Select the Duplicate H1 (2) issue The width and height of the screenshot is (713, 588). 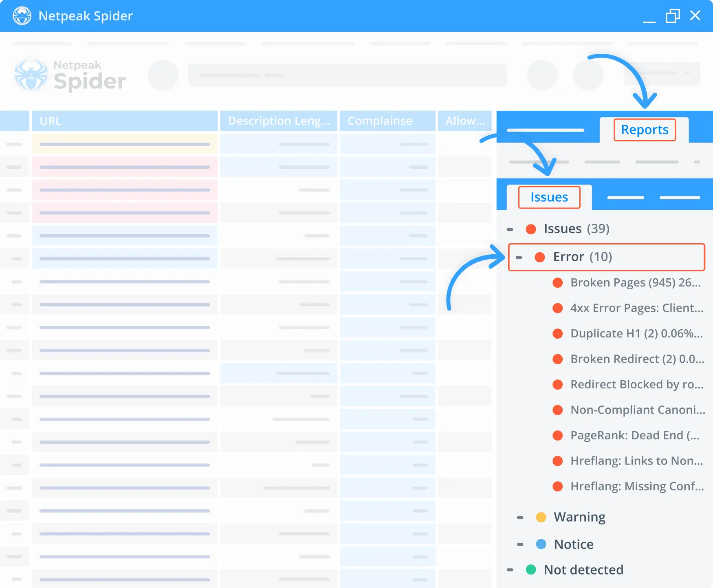[x=636, y=333]
